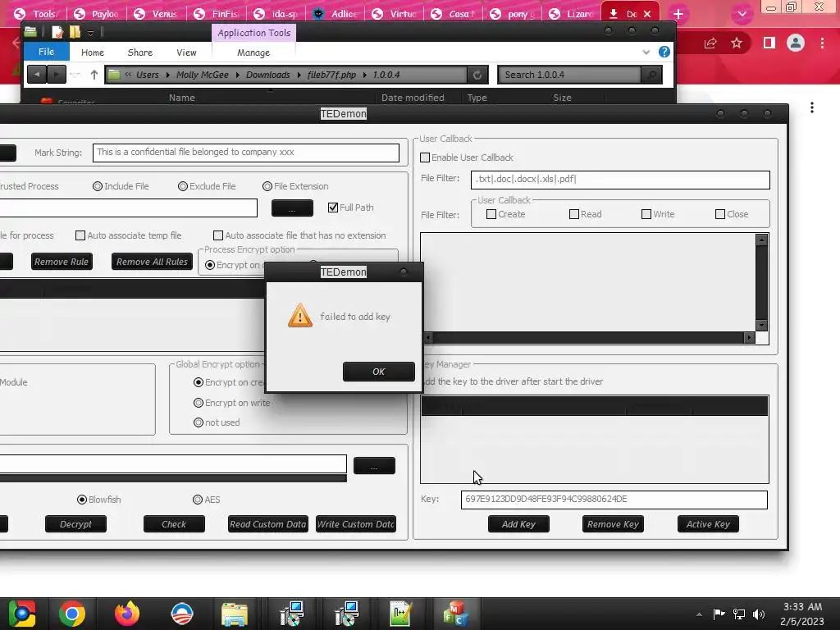This screenshot has height=630, width=840.
Task: Click the Molly McGee breadcrumb in address bar
Action: (x=203, y=75)
